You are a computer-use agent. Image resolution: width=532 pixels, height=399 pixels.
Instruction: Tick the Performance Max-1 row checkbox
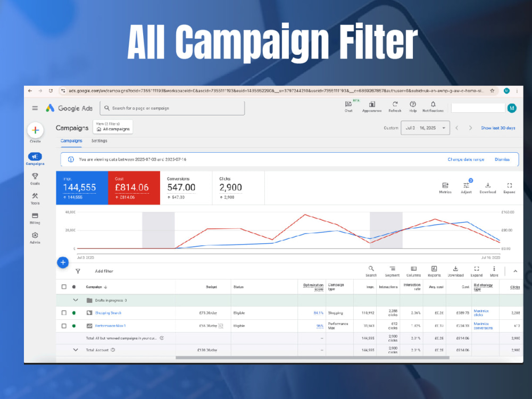(64, 326)
